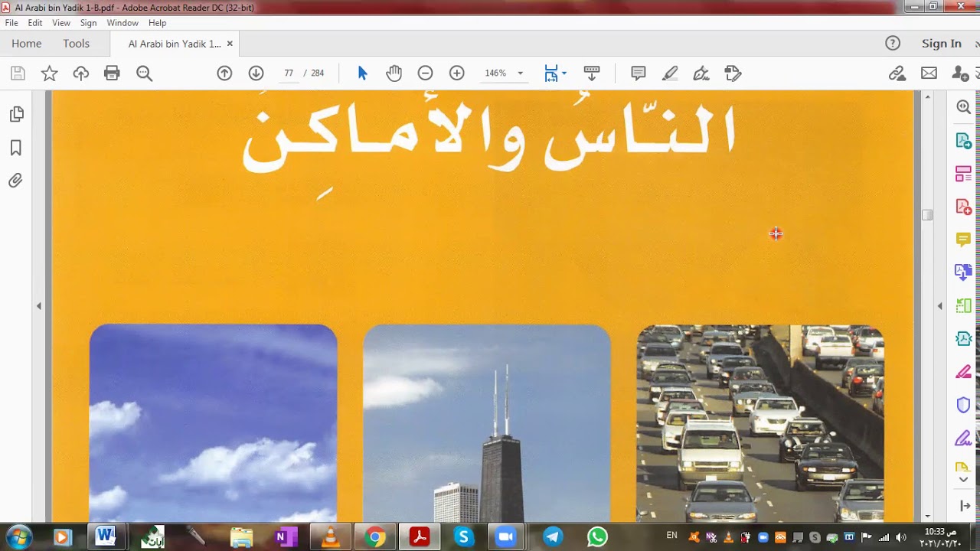The height and width of the screenshot is (551, 980).
Task: Bookmark the file with the star icon
Action: tap(49, 73)
